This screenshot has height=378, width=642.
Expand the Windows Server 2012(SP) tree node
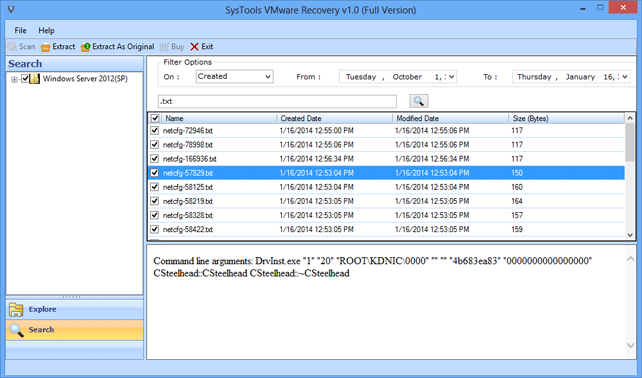click(14, 79)
